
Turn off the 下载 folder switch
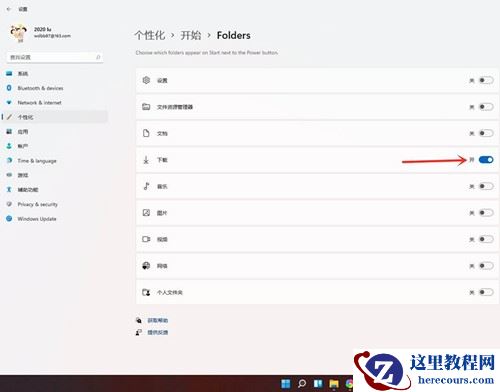486,160
